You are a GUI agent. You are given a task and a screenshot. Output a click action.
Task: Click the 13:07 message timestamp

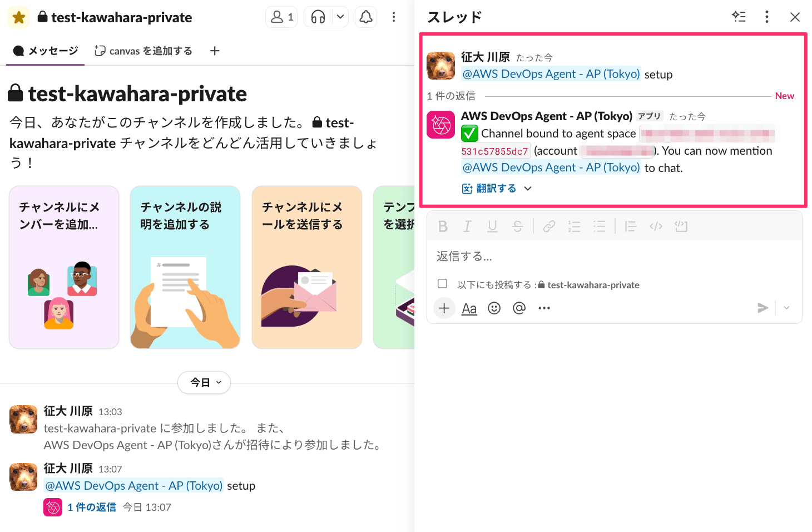point(110,469)
